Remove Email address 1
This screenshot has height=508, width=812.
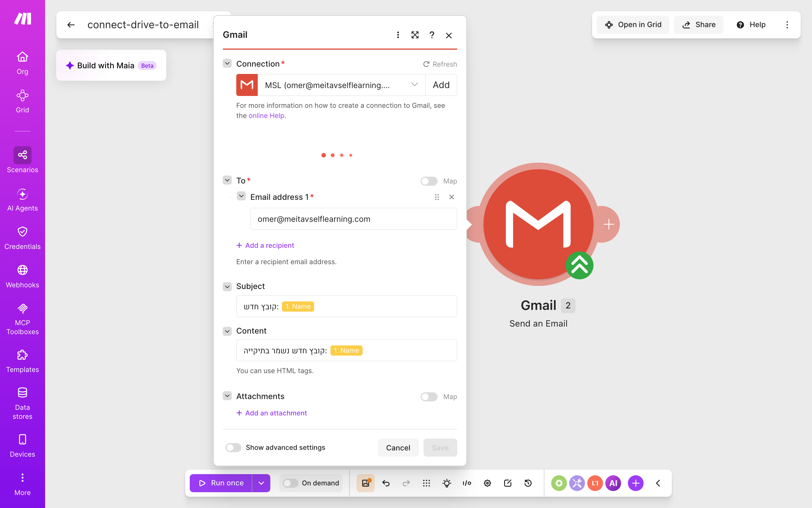coord(452,197)
